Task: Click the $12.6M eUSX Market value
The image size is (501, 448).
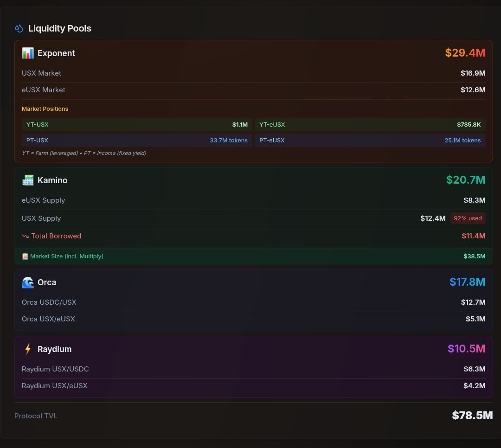Action: 473,90
